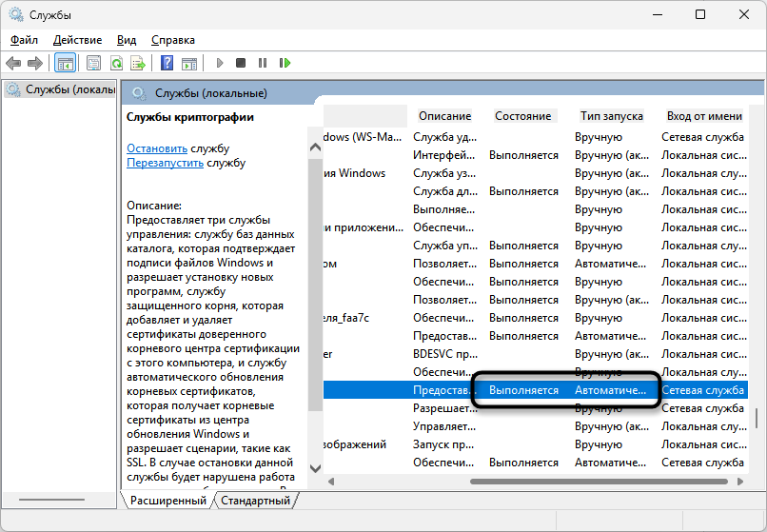The height and width of the screenshot is (532, 767).
Task: Open help via the question mark icon
Action: point(167,63)
